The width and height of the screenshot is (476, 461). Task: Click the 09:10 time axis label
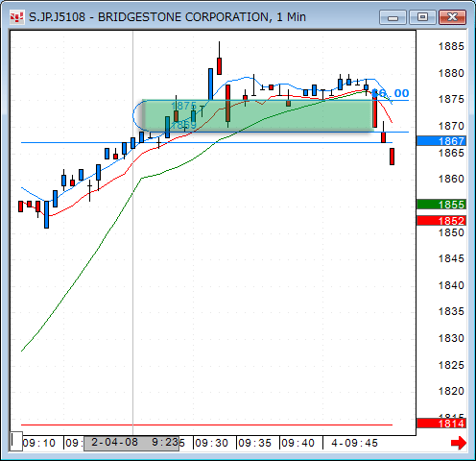[x=39, y=443]
